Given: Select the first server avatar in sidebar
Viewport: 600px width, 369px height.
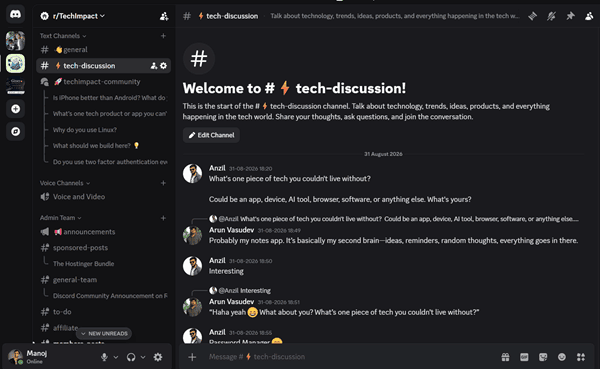Looking at the screenshot, I should click(x=15, y=41).
